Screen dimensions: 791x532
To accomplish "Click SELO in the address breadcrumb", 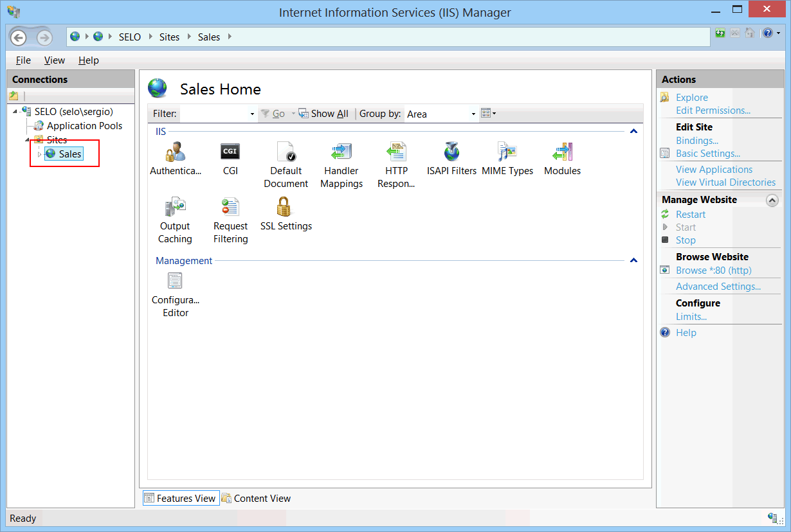I will click(x=130, y=37).
